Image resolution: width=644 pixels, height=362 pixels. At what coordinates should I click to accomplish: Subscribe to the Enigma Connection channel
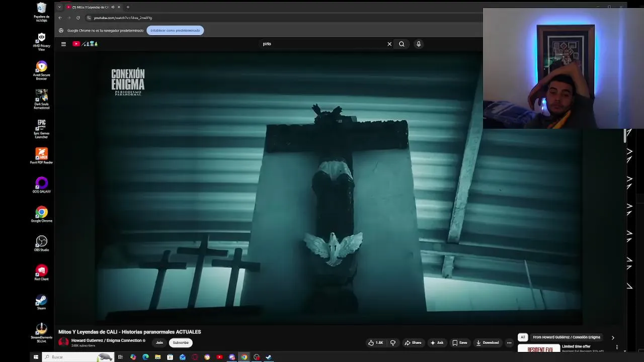[x=181, y=343]
